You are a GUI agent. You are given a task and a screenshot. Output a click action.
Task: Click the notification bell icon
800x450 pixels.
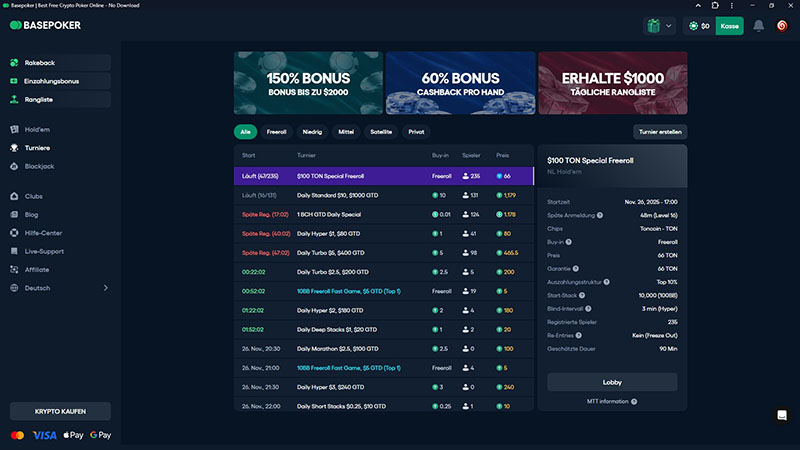[759, 25]
